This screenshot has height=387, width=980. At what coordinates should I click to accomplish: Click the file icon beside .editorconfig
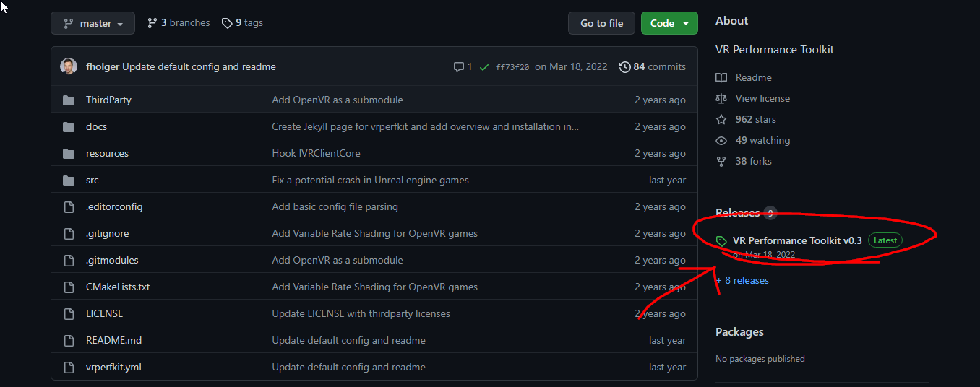(x=69, y=206)
